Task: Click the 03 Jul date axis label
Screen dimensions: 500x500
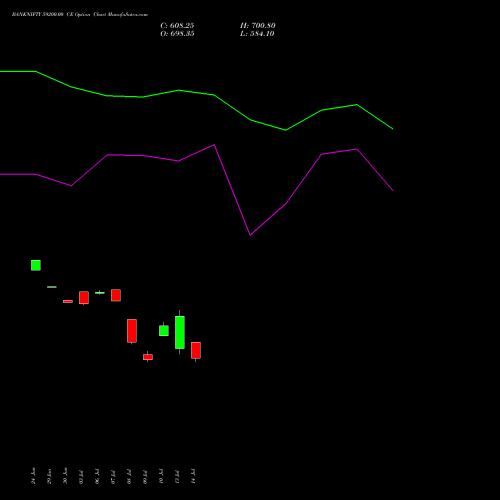Action: 81,476
